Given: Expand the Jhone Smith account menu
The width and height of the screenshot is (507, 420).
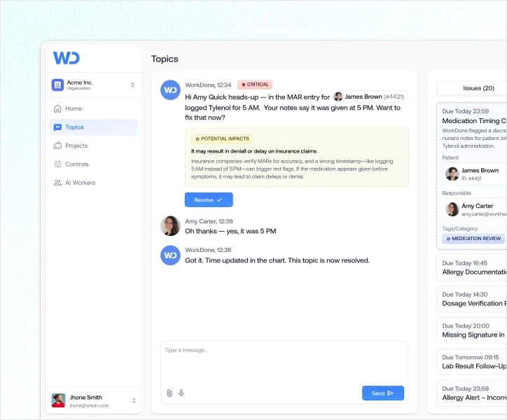Looking at the screenshot, I should tap(134, 400).
